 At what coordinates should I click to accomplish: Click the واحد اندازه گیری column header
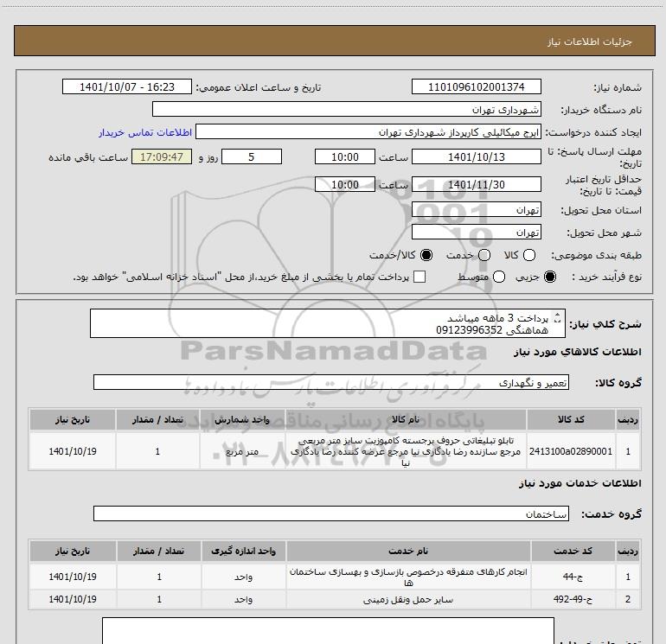[x=244, y=551]
